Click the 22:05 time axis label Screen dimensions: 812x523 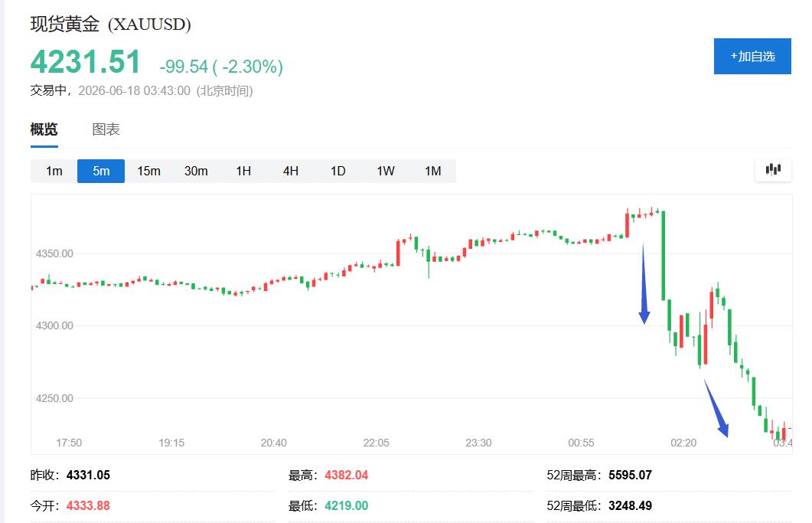[376, 443]
